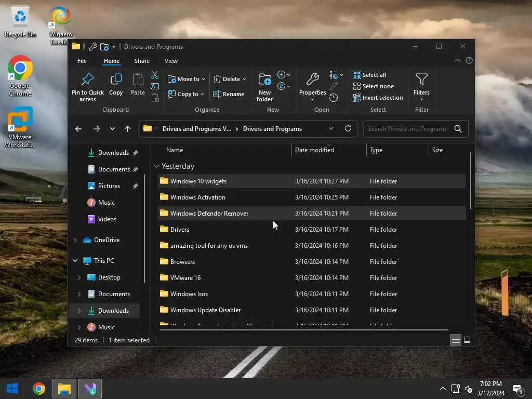Open the Recent locations dropdown
Image resolution: width=532 pixels, height=399 pixels.
tap(112, 129)
